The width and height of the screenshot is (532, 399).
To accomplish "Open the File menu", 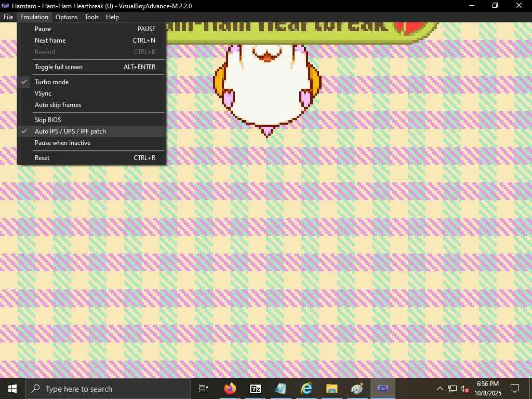I will [x=8, y=17].
